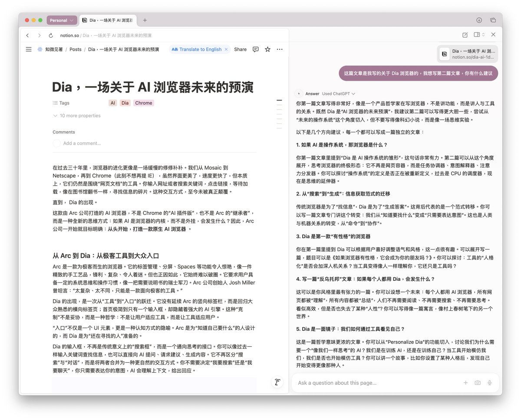The image size is (521, 420).
Task: Expand the Used ChatGPT dropdown
Action: click(x=339, y=94)
